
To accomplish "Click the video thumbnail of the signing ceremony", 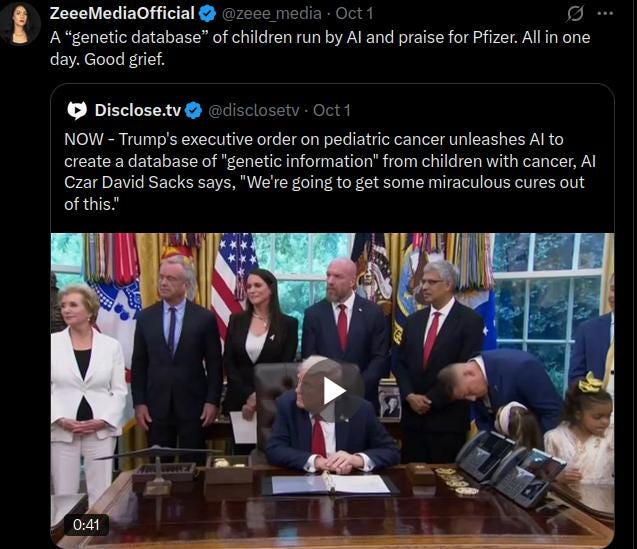I will (332, 391).
